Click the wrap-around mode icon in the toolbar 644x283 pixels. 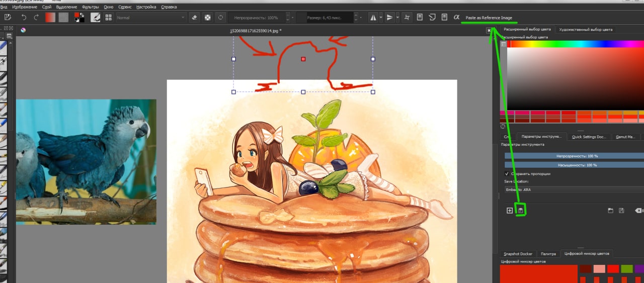pyautogui.click(x=407, y=18)
